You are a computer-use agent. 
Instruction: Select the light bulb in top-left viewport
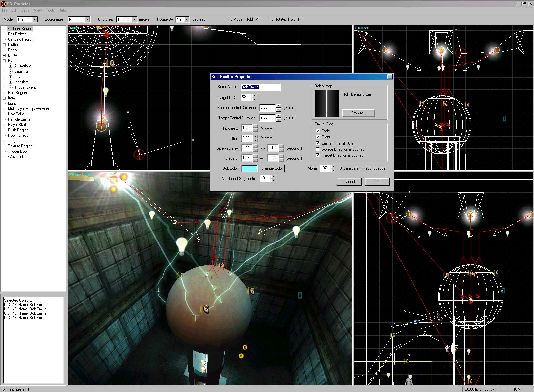[106, 91]
